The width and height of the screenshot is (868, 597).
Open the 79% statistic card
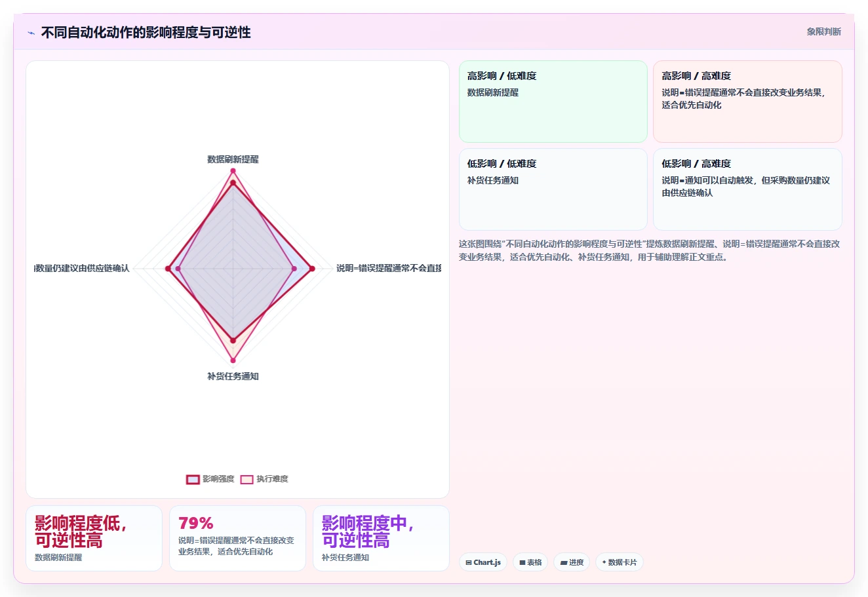point(237,538)
